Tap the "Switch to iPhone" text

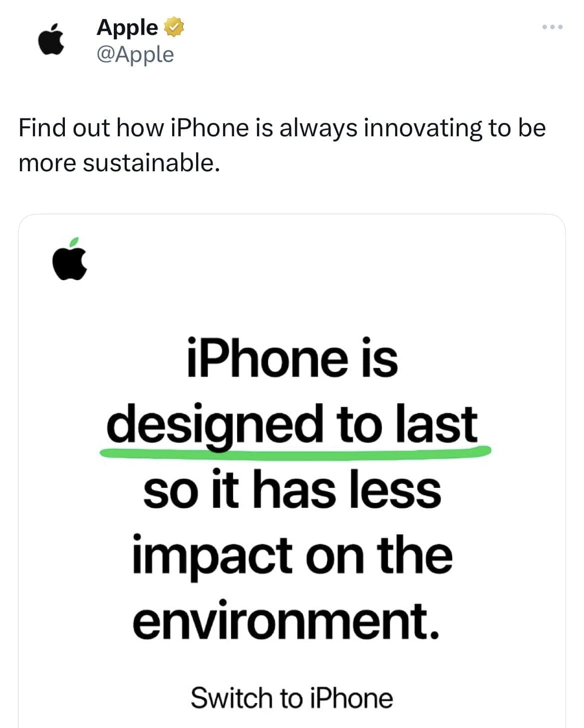[292, 698]
